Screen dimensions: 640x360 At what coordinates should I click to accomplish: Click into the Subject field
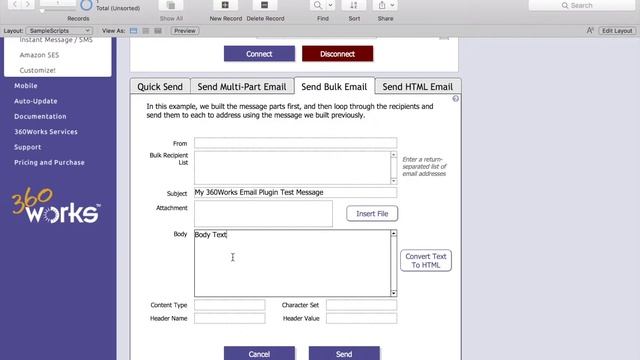[x=296, y=192]
